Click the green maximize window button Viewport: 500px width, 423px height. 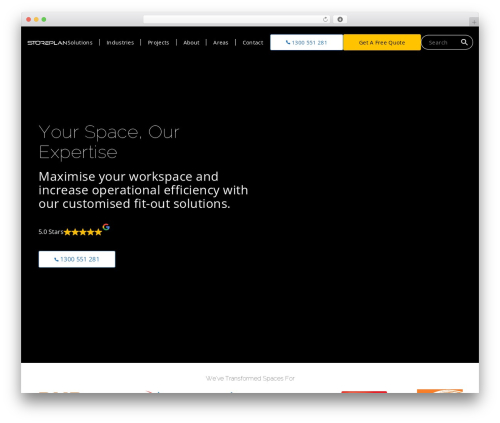click(44, 19)
